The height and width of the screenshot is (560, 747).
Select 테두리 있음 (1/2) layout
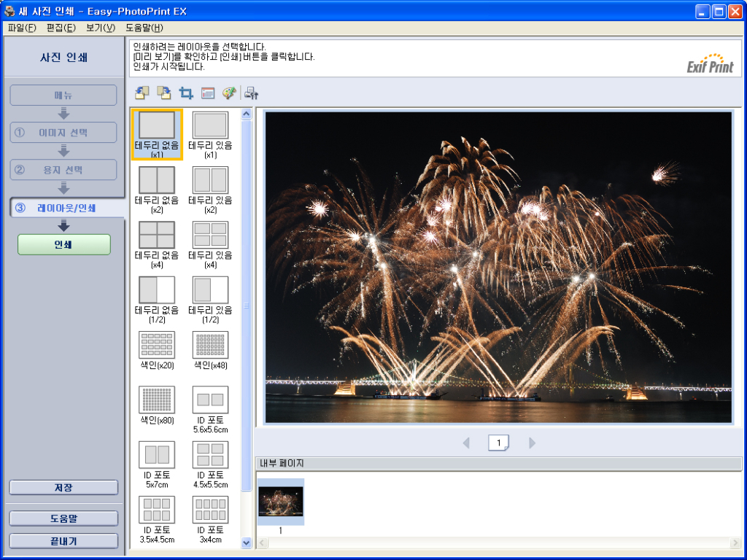click(x=210, y=300)
